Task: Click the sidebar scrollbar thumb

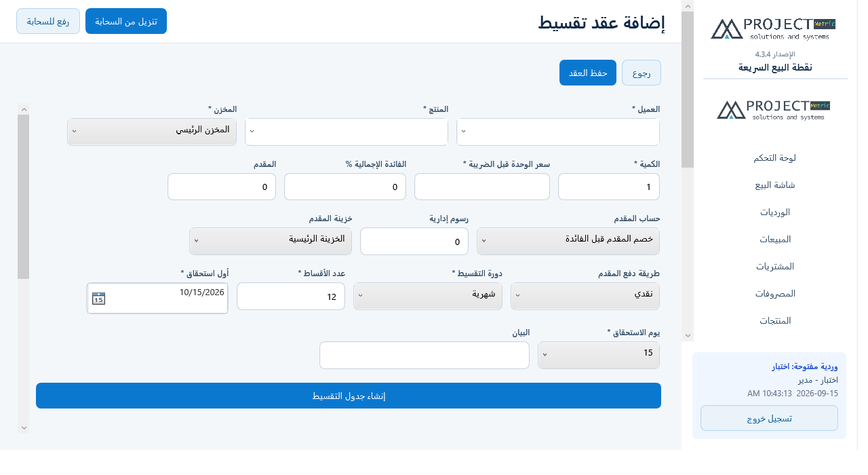Action: pos(688,90)
